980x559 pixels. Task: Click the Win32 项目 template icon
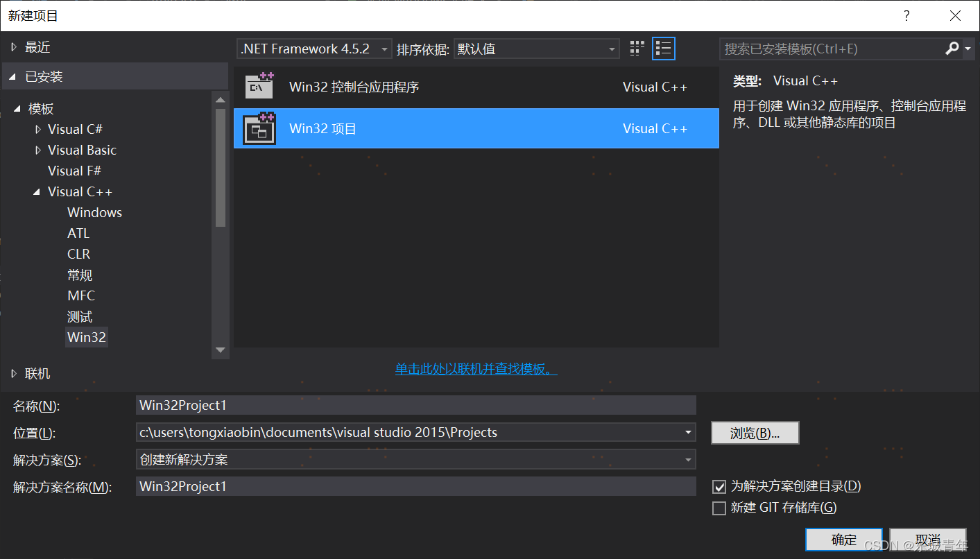[x=260, y=128]
